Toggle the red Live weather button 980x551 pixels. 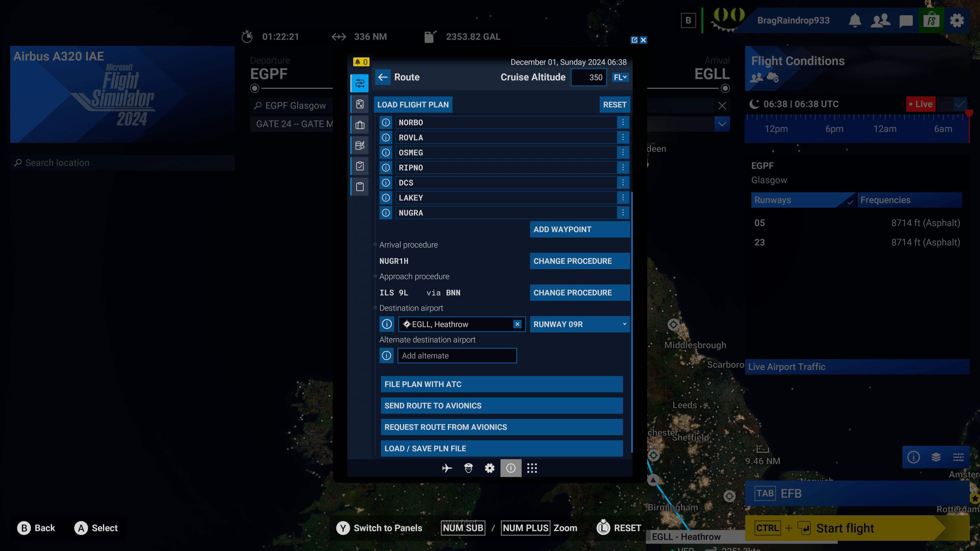click(921, 104)
